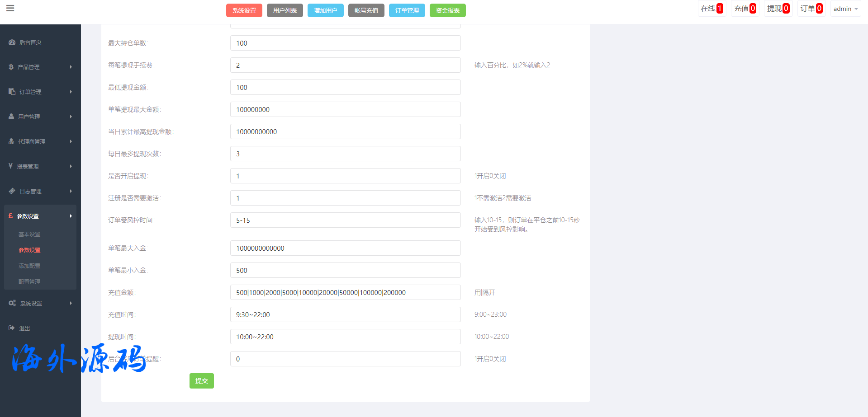Go to 添加配置 submenu entry

[29, 266]
